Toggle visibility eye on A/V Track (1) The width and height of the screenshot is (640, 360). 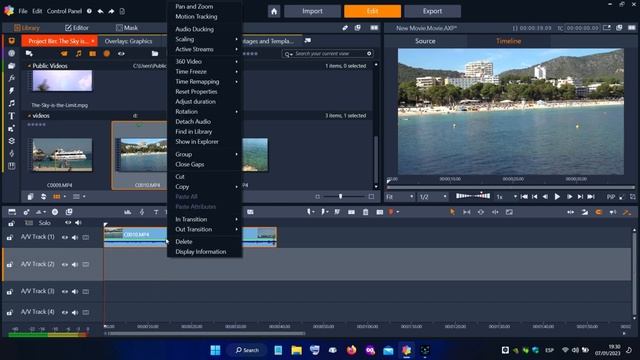tap(65, 237)
